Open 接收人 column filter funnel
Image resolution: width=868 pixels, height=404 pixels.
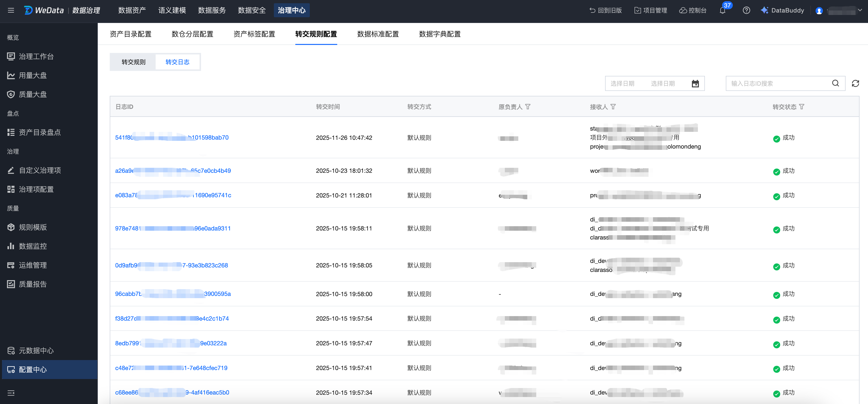[613, 107]
